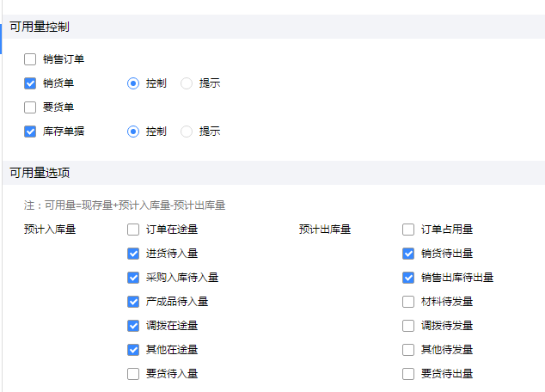This screenshot has width=545, height=392.
Task: Disable 采购入库待入量 checkbox
Action: pos(133,278)
